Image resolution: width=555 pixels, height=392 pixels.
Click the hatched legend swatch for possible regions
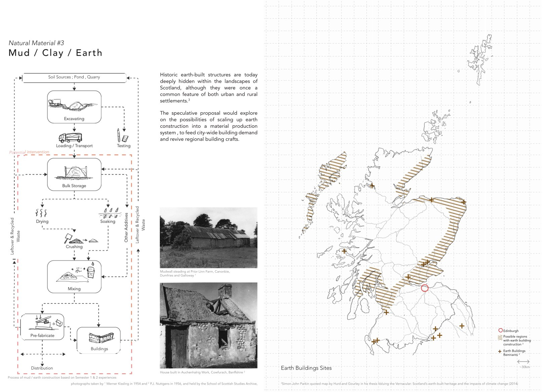pyautogui.click(x=500, y=338)
